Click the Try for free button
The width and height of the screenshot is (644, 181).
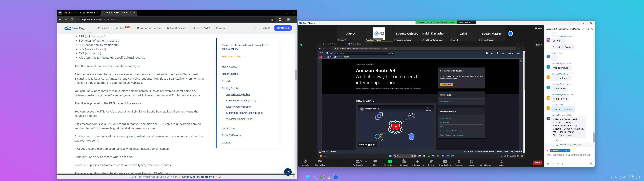pyautogui.click(x=283, y=28)
